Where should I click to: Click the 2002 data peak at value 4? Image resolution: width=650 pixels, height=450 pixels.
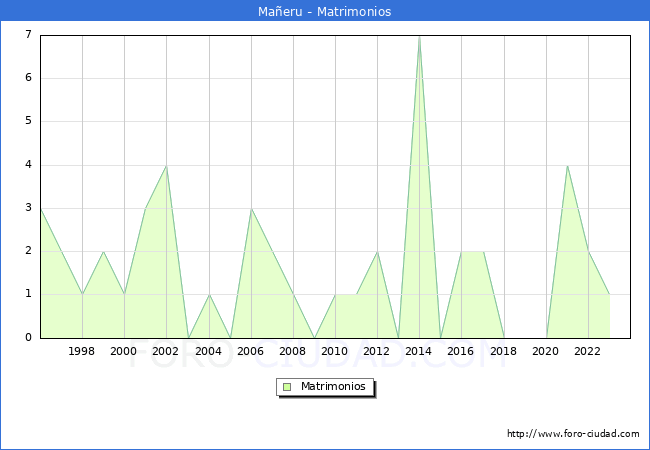click(x=166, y=166)
